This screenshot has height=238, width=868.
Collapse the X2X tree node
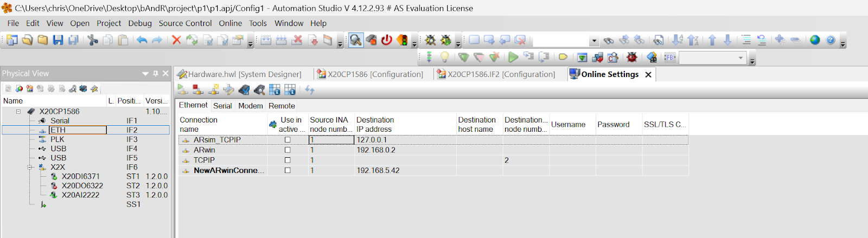(x=30, y=168)
